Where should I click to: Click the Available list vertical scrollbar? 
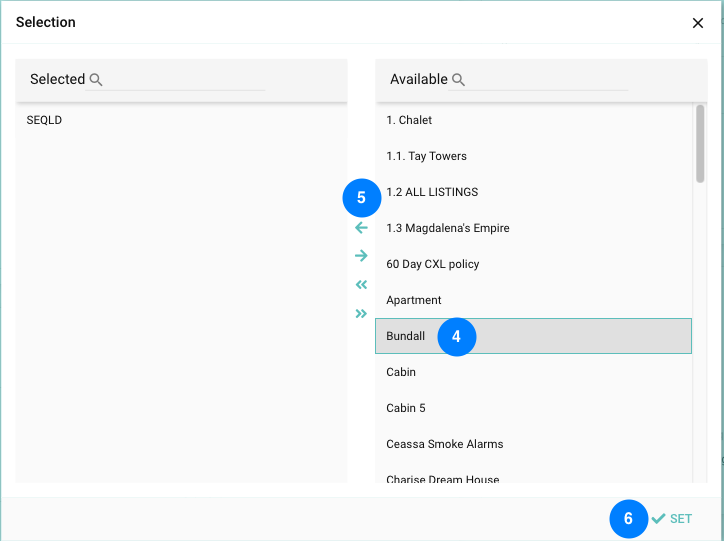point(700,143)
